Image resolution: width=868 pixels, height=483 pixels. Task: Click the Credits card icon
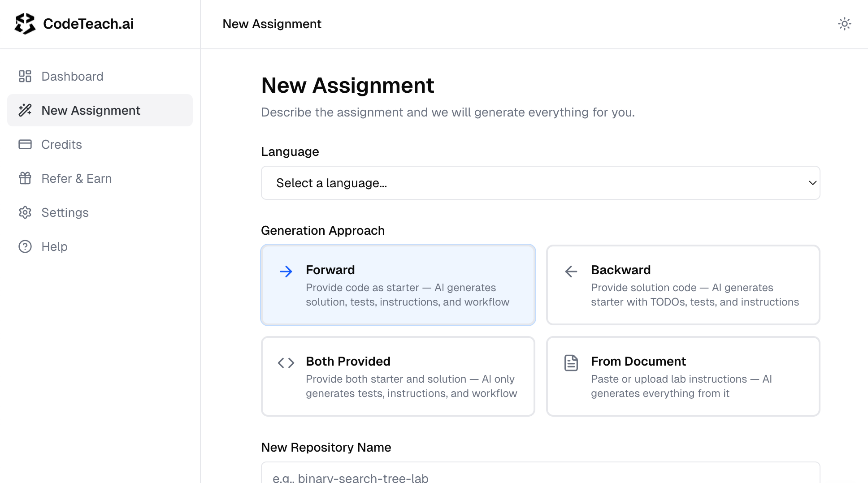(x=25, y=144)
